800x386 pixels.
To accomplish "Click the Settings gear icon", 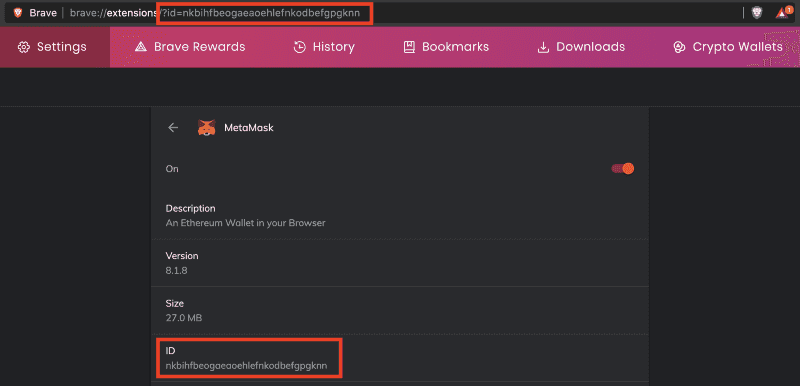I will point(23,47).
